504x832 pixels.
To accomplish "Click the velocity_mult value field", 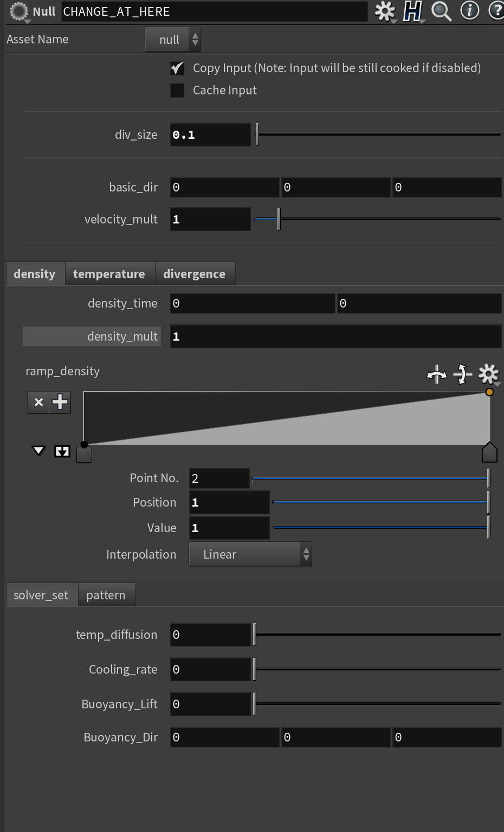I will pos(210,219).
